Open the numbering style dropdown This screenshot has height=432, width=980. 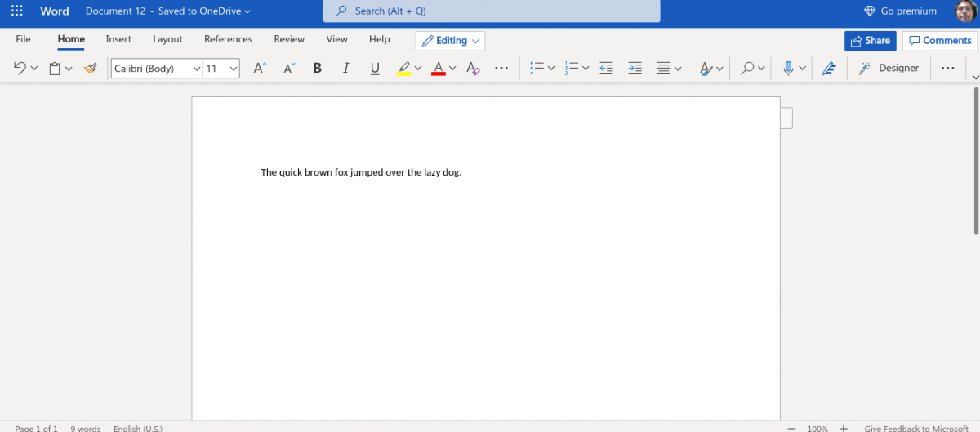(586, 69)
